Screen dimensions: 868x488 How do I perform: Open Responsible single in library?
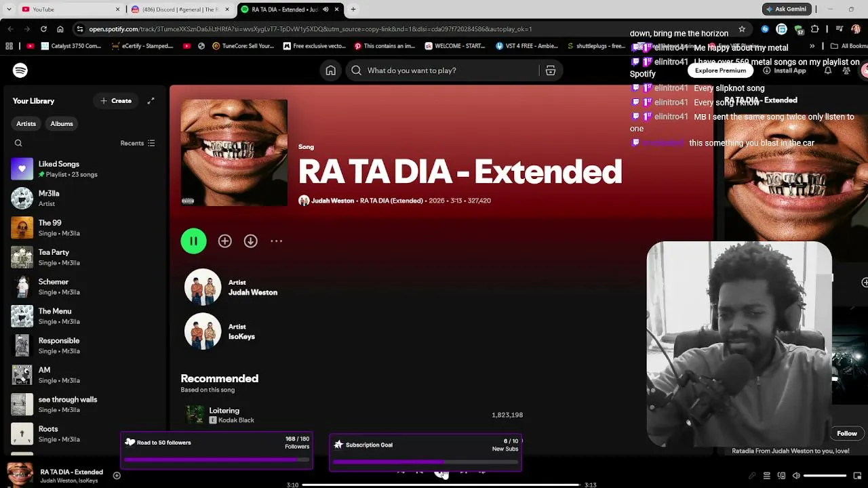click(x=85, y=346)
